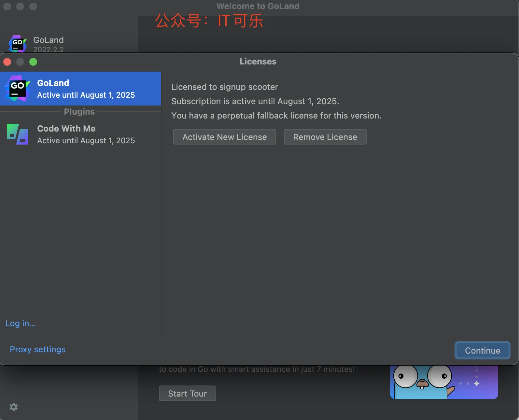519x420 pixels.
Task: Click green zoom button of Licenses dialog
Action: coord(33,62)
